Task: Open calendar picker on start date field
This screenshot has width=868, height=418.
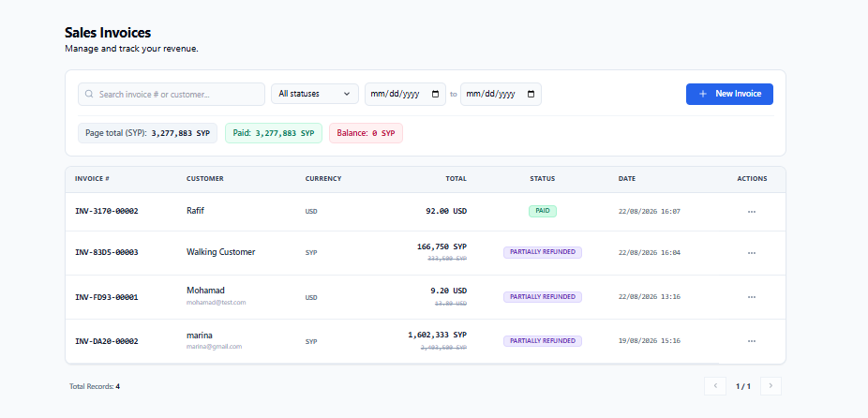Action: tap(435, 94)
